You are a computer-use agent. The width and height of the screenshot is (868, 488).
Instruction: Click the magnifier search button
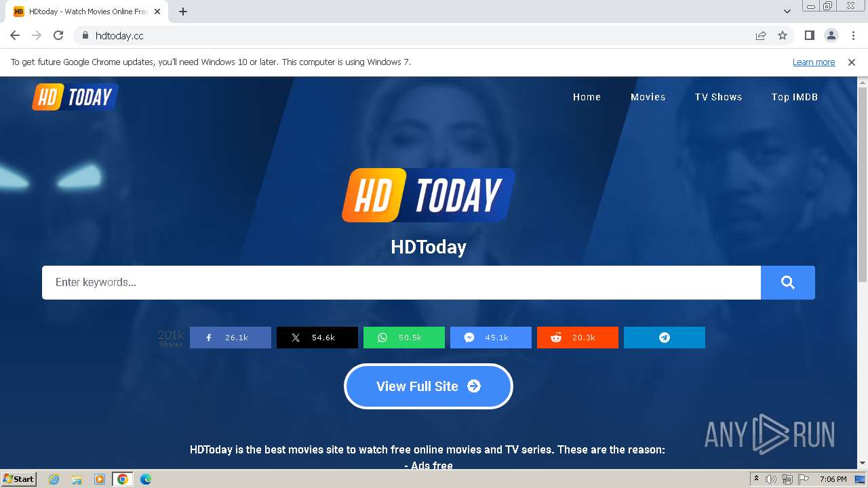pyautogui.click(x=788, y=283)
